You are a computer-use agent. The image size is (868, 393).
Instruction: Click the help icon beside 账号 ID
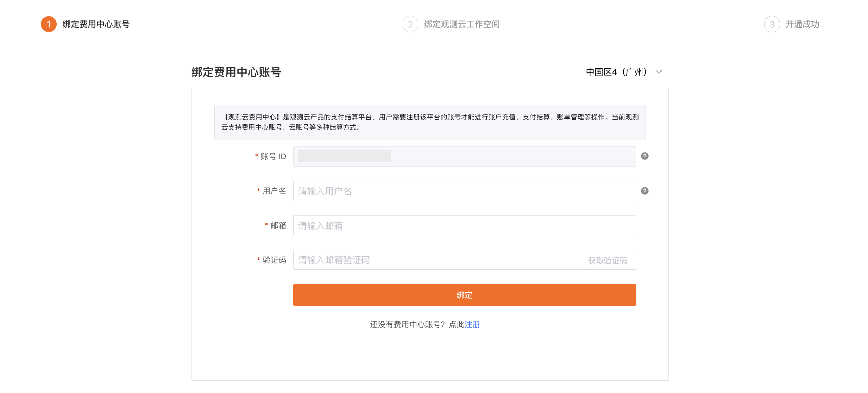pos(644,156)
